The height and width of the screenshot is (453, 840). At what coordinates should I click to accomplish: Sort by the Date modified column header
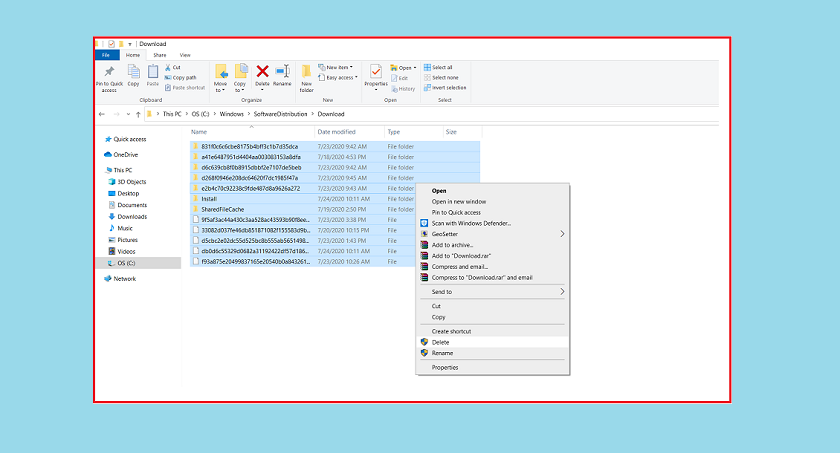point(336,132)
